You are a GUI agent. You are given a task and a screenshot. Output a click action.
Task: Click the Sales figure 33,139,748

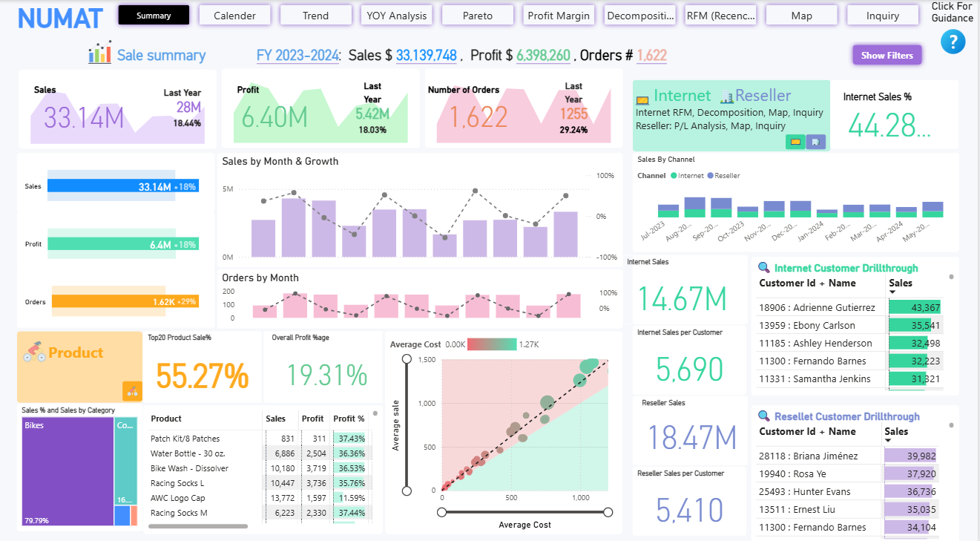pos(426,55)
